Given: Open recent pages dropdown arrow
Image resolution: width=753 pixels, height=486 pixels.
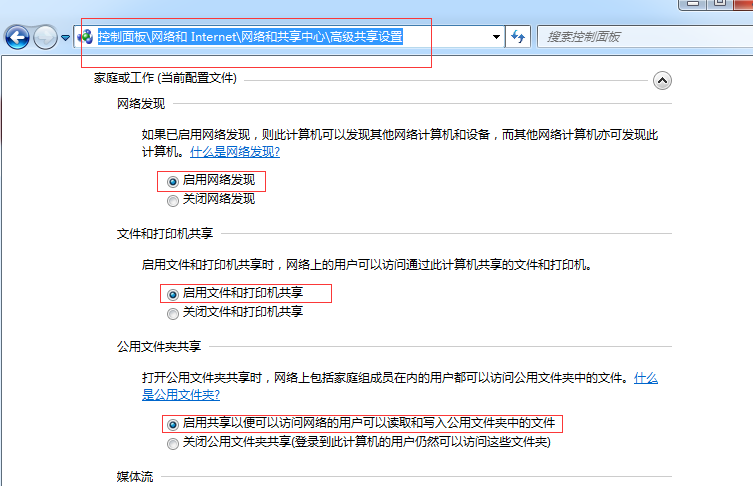Looking at the screenshot, I should pyautogui.click(x=65, y=37).
